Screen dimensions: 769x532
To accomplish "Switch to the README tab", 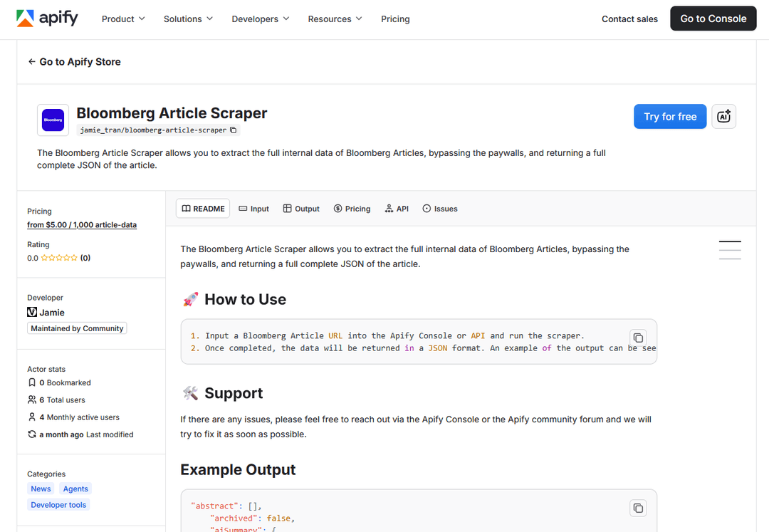I will pos(203,209).
